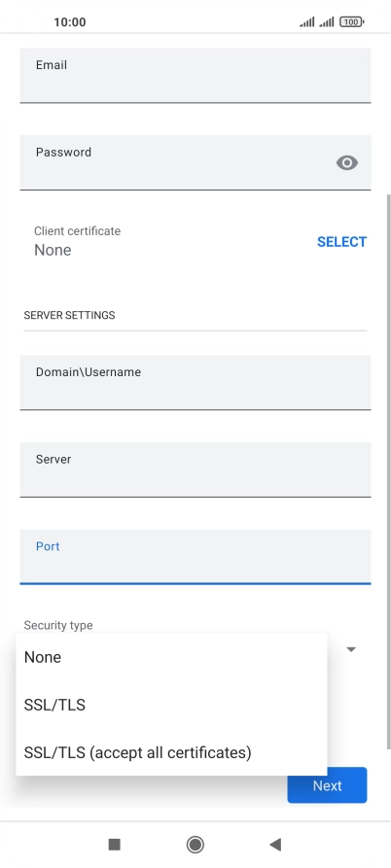Select SSL/TLS security option
The image size is (391, 868).
[172, 705]
